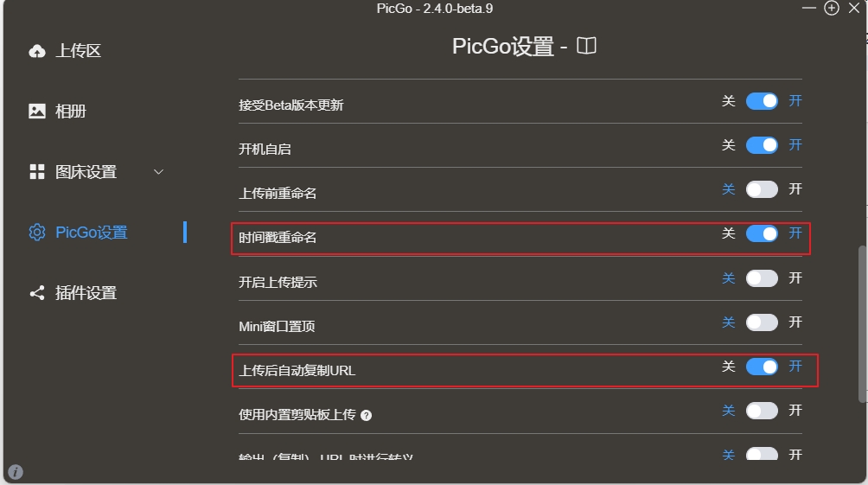Open the documentation book icon beside title

click(587, 46)
